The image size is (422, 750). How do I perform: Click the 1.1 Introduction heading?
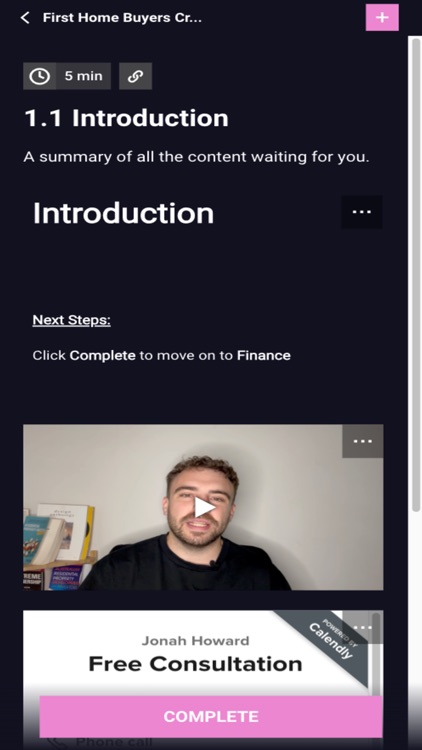[x=126, y=118]
